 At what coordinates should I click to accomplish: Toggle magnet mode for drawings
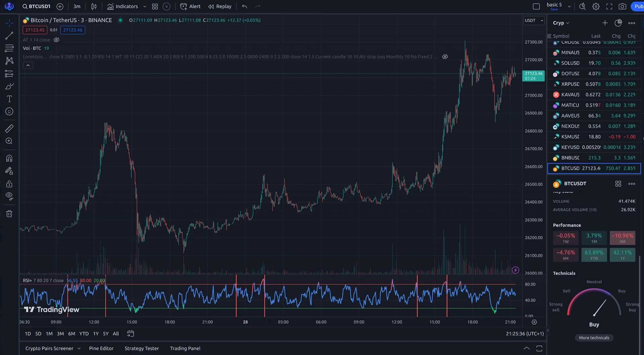9,158
